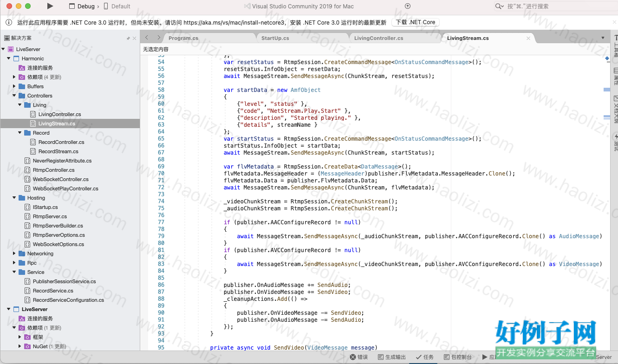Close the 解决方案 panel

pos(135,38)
